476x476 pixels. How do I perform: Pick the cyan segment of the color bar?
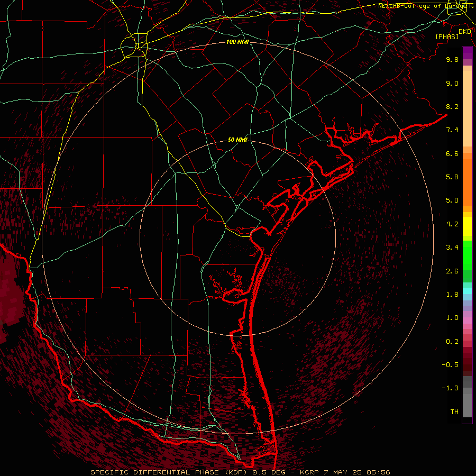467,291
